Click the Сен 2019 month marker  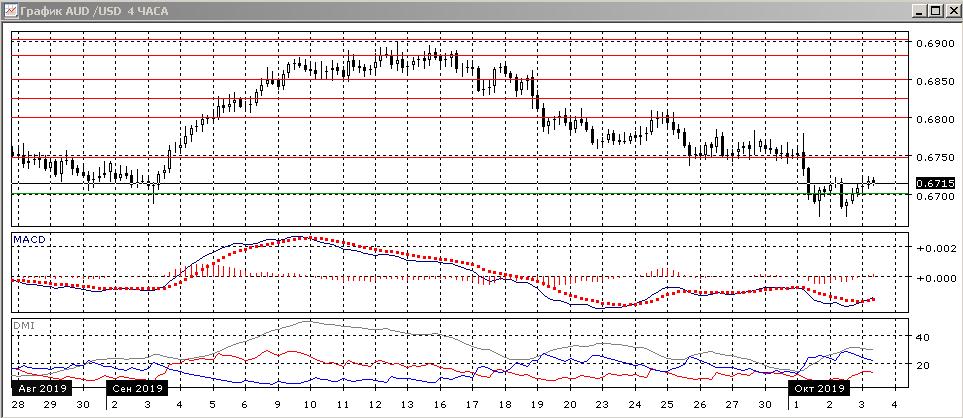pos(134,386)
